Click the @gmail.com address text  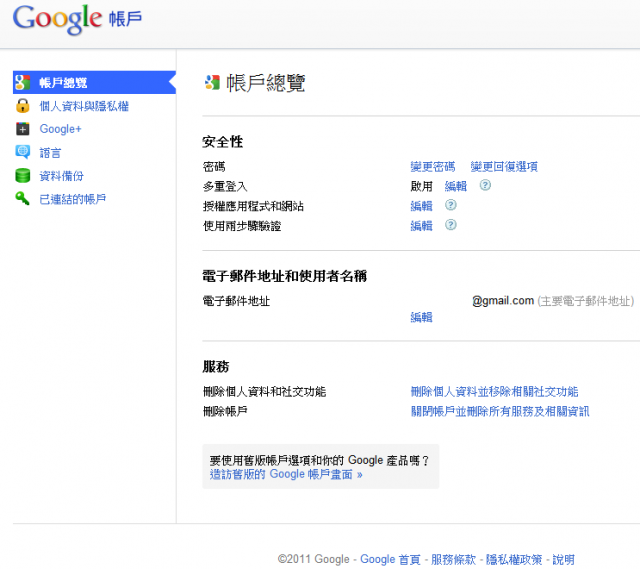(503, 301)
